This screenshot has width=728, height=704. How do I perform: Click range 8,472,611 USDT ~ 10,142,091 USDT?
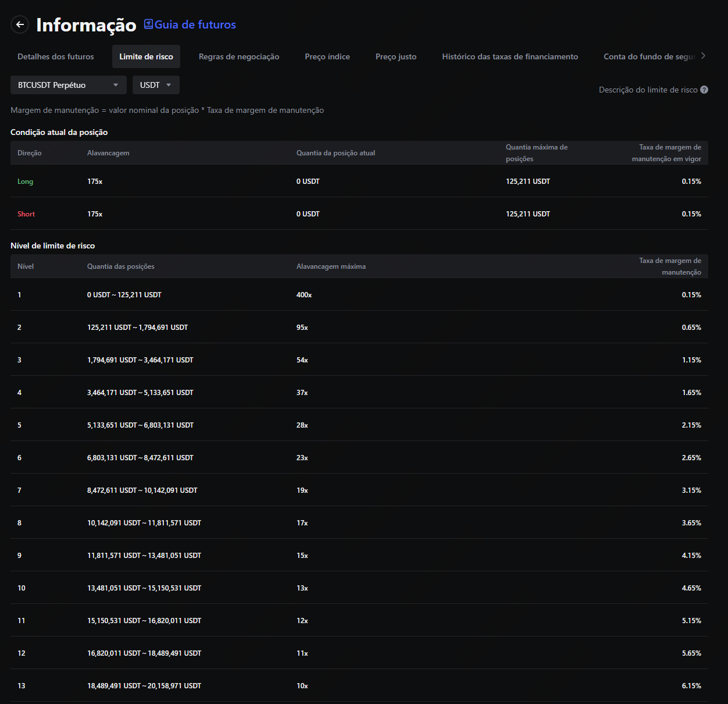142,490
